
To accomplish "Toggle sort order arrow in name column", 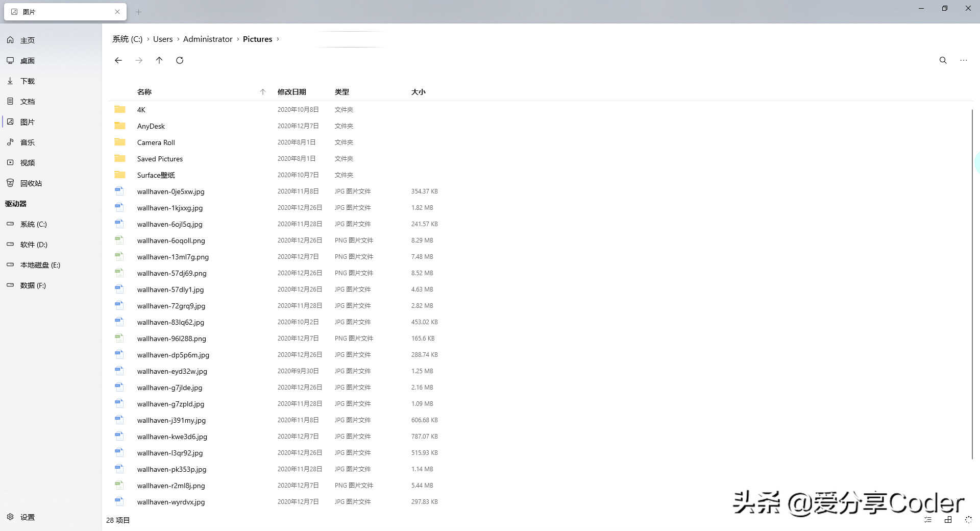I will [x=263, y=92].
